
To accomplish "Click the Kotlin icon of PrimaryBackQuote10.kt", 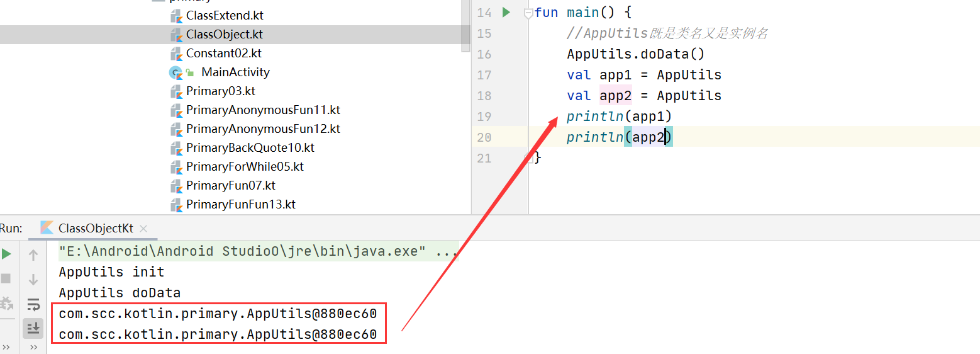I will pos(176,148).
